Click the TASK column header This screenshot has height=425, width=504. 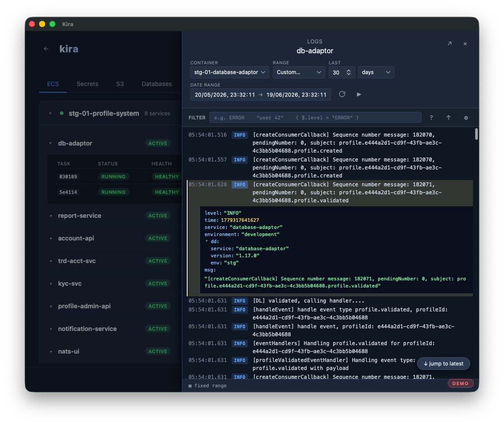[x=63, y=164]
